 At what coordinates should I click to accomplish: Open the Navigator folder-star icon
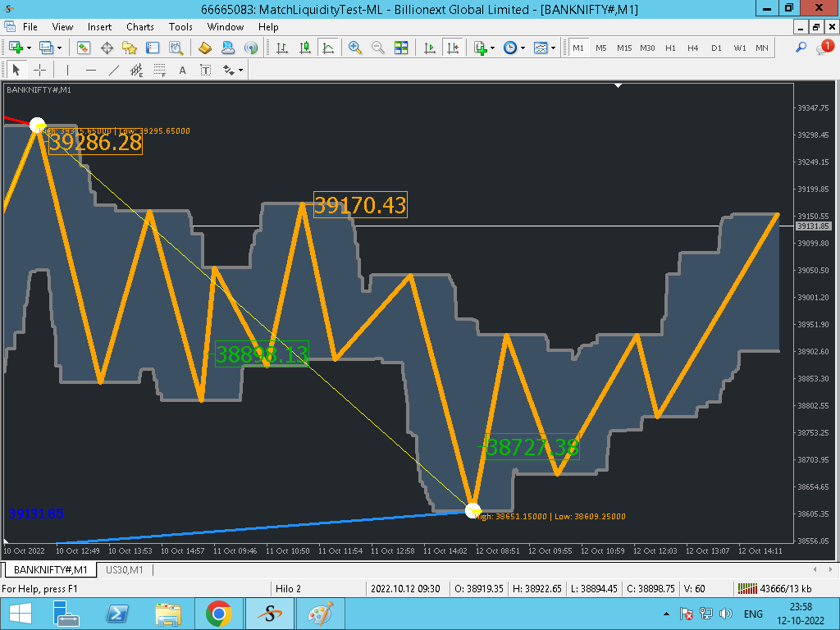click(129, 48)
